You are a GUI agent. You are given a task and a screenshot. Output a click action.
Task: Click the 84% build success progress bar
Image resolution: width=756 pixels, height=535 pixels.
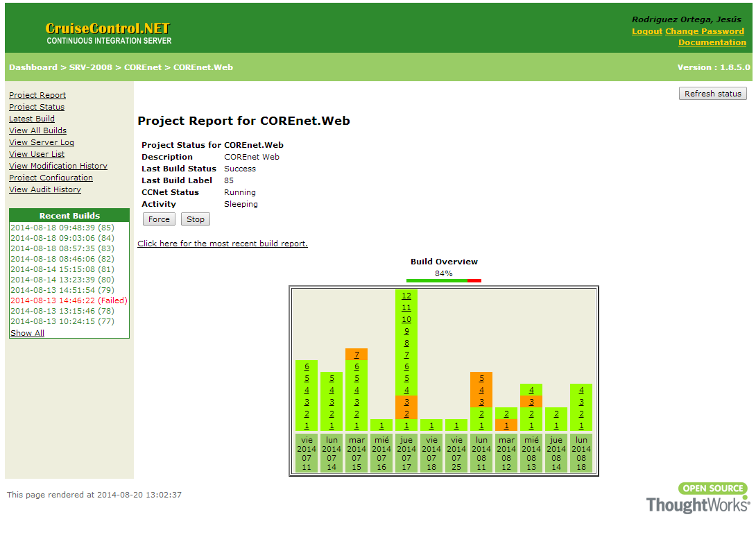[x=444, y=280]
